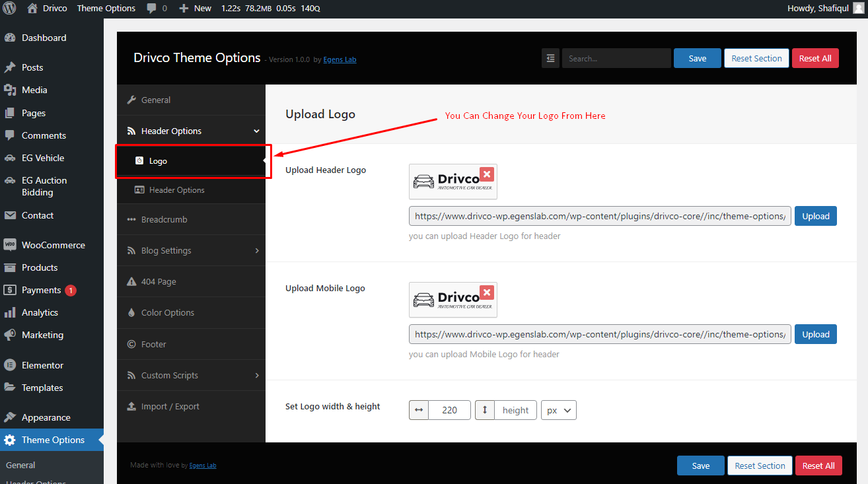Click the top Reset All button
This screenshot has height=484, width=868.
[815, 58]
